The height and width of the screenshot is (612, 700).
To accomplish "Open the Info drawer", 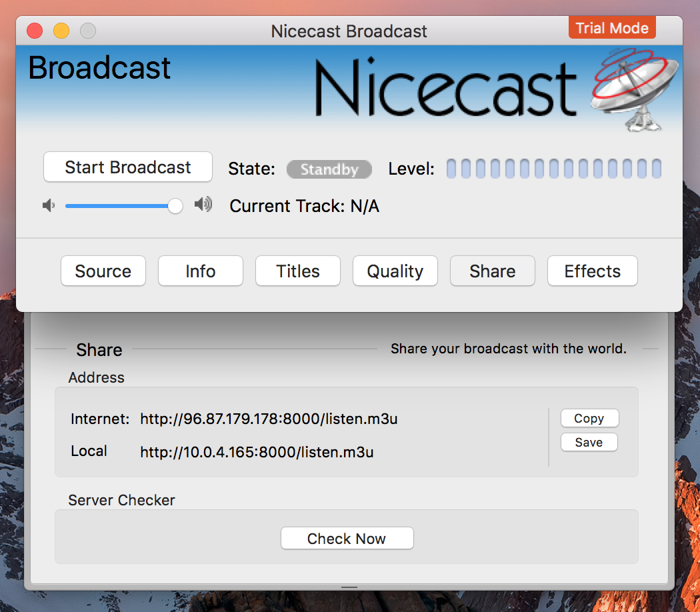I will tap(201, 271).
